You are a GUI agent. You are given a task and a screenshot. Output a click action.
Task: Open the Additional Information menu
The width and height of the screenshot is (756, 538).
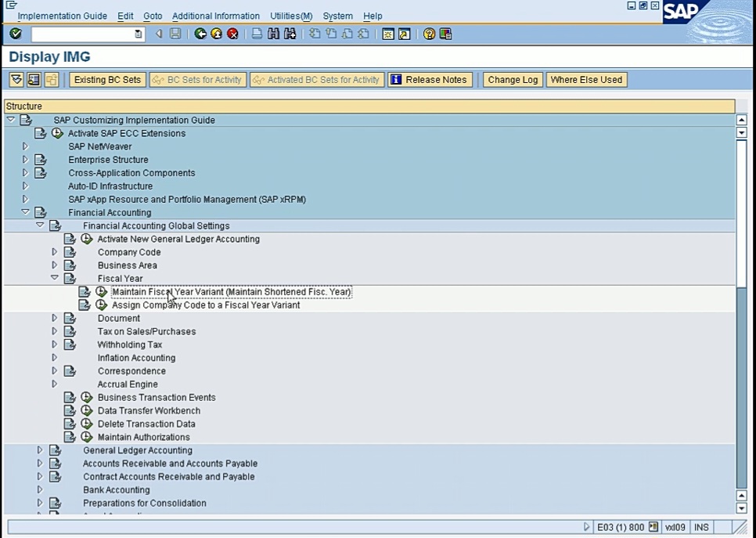point(215,16)
